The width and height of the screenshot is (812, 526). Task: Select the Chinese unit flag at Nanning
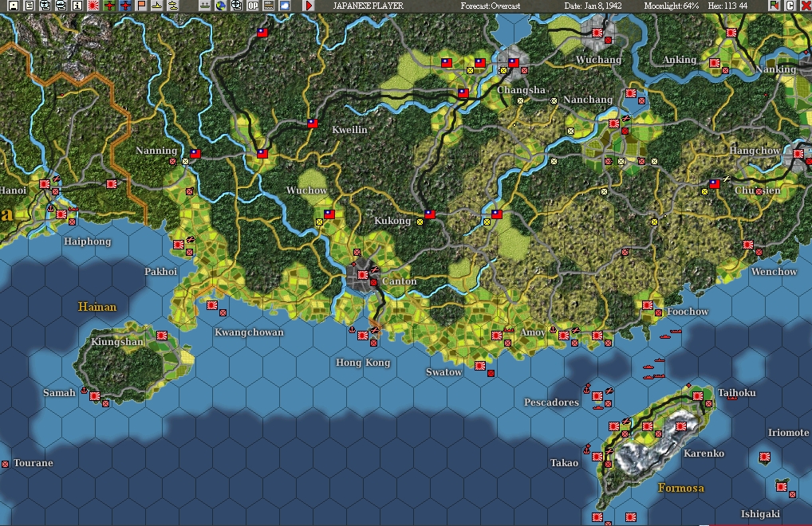pyautogui.click(x=195, y=154)
